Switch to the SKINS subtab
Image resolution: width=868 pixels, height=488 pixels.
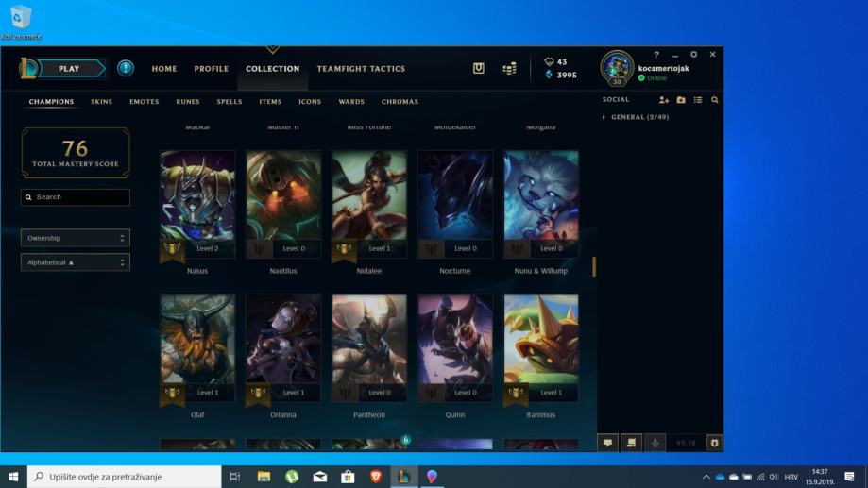tap(101, 102)
